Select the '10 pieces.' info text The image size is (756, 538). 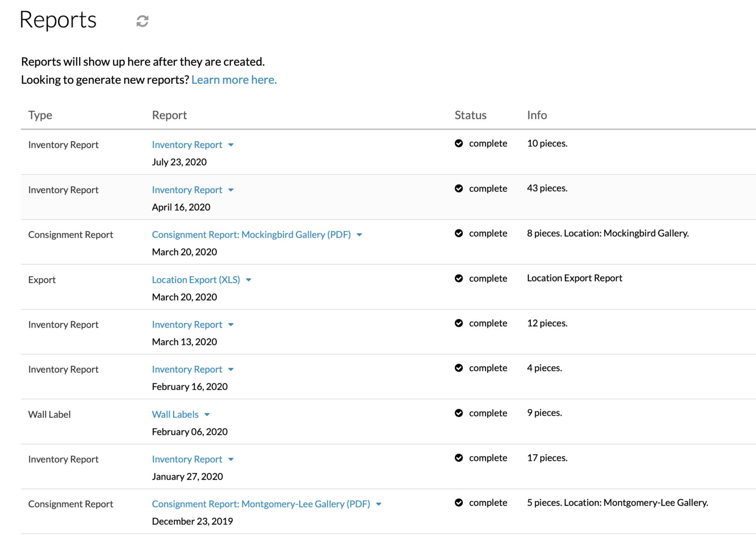point(547,143)
